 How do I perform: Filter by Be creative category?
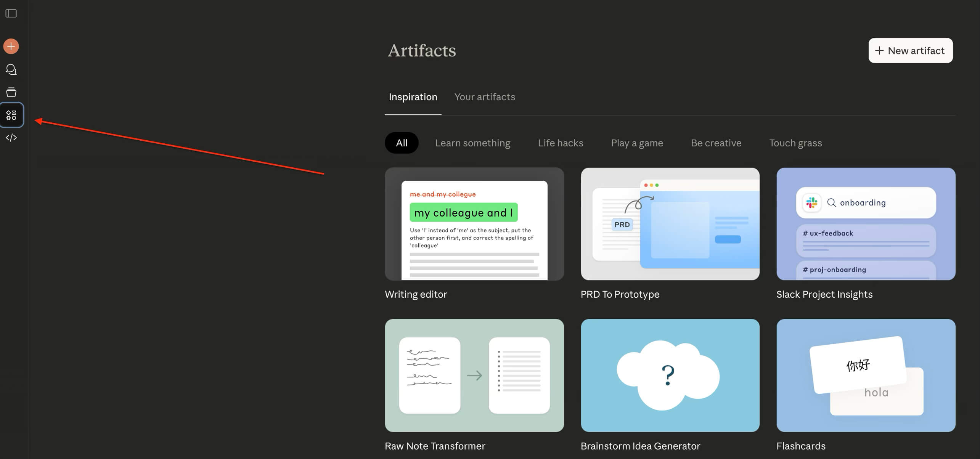716,143
